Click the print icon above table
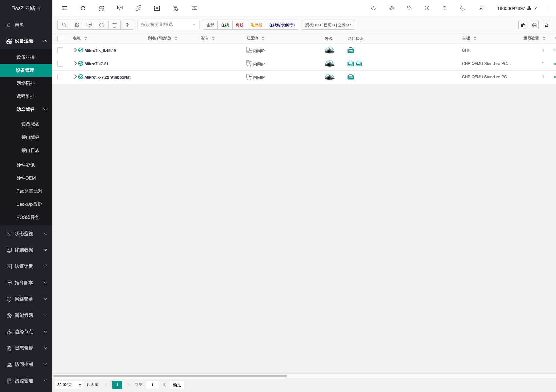 pos(534,25)
